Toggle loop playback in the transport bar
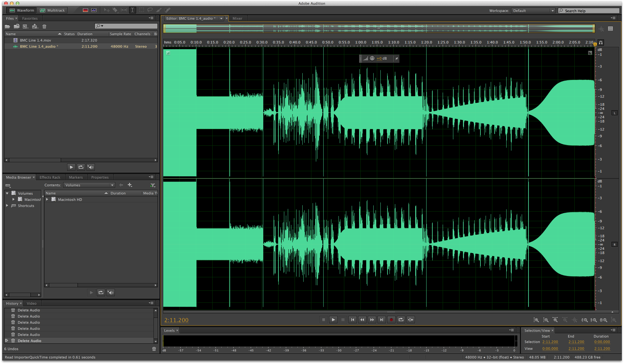 click(401, 320)
